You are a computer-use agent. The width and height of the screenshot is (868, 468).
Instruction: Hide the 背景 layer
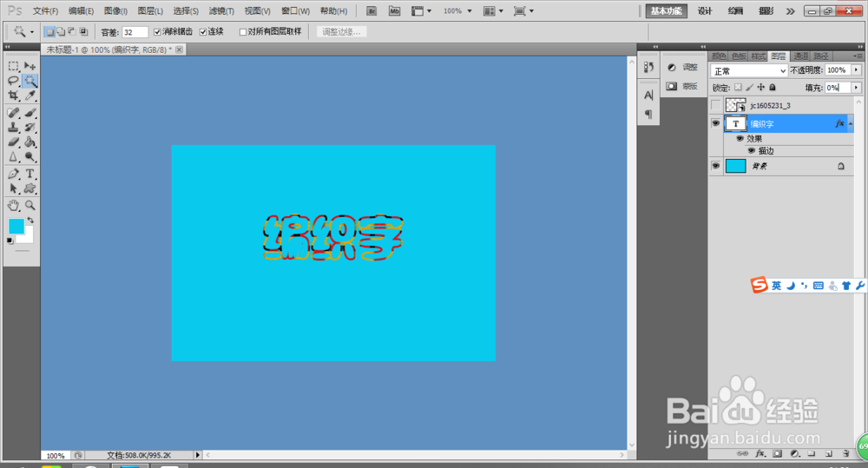[x=716, y=166]
